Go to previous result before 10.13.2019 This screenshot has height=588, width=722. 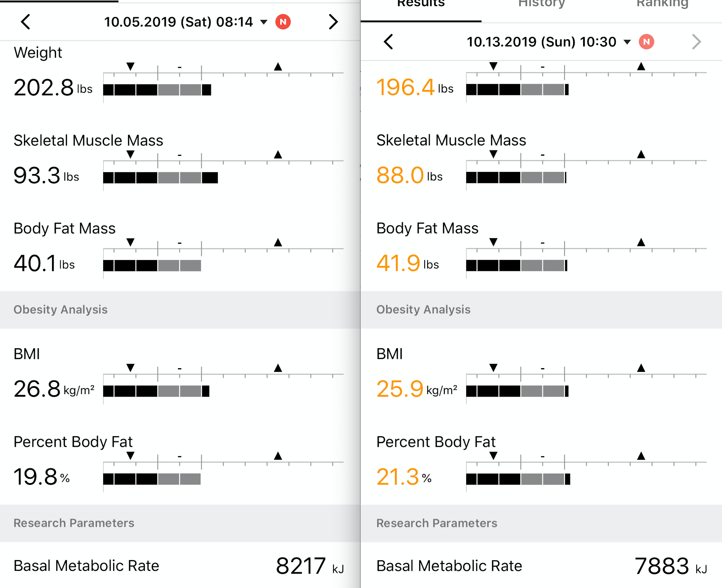coord(388,42)
